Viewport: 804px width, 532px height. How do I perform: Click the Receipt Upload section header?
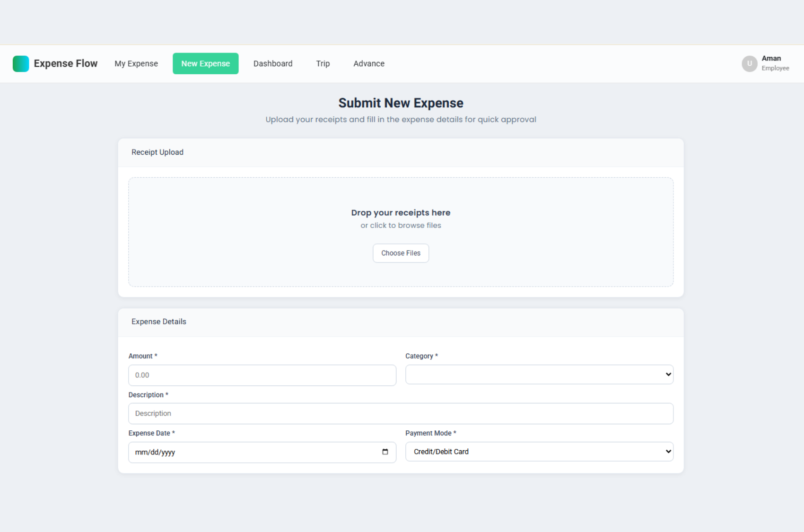[x=157, y=152]
